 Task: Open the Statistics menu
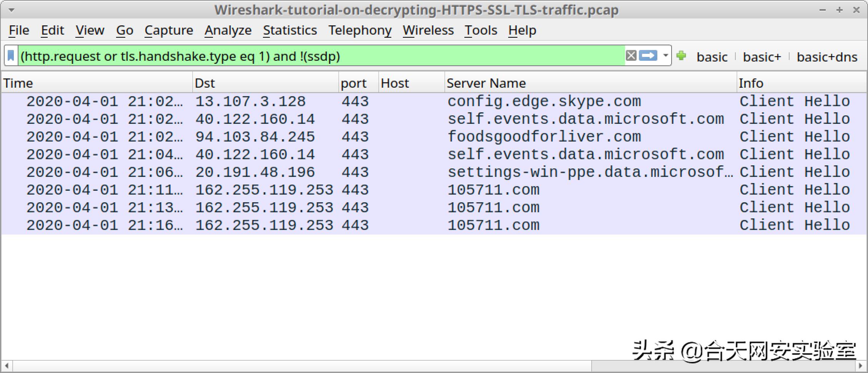pyautogui.click(x=290, y=30)
